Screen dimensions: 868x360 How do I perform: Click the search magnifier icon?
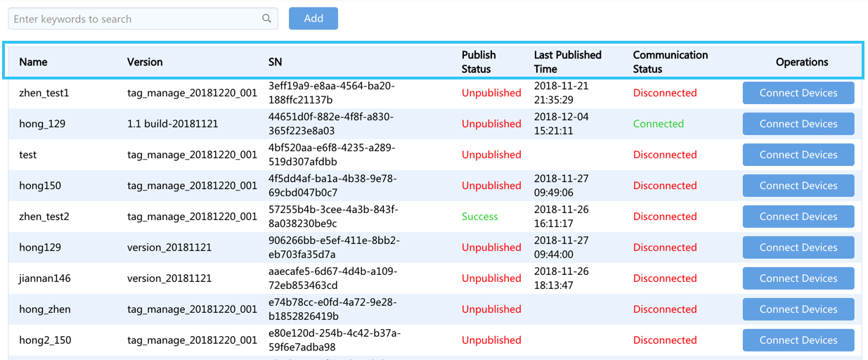pyautogui.click(x=266, y=19)
